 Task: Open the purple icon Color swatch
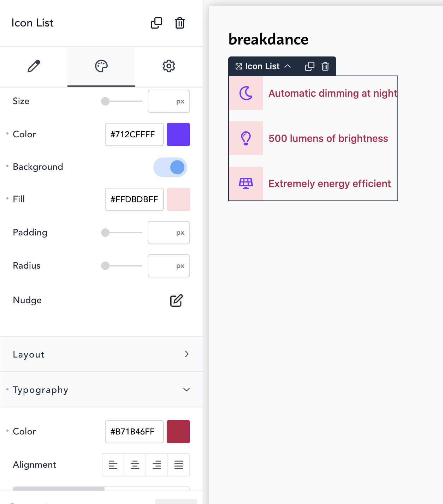point(178,134)
